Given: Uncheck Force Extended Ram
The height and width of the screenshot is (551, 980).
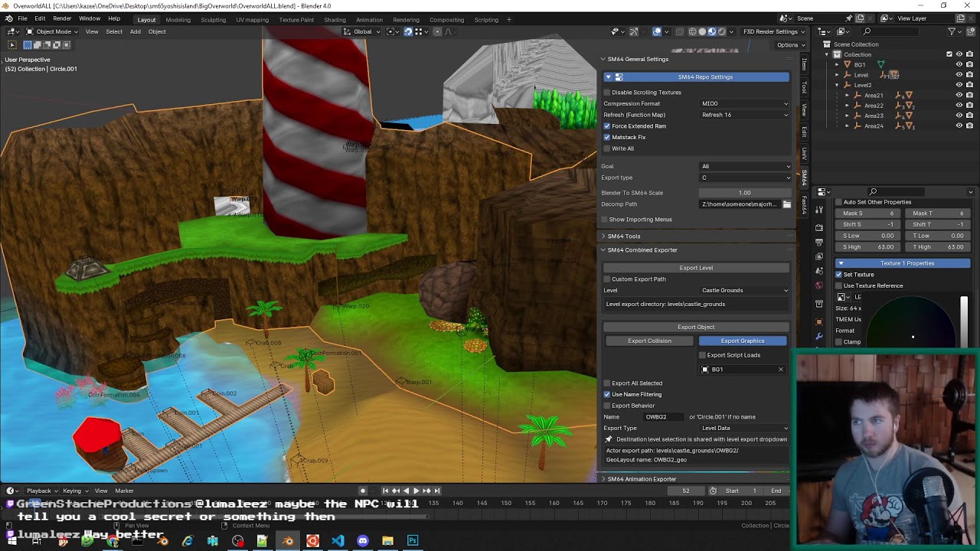Looking at the screenshot, I should click(x=607, y=126).
